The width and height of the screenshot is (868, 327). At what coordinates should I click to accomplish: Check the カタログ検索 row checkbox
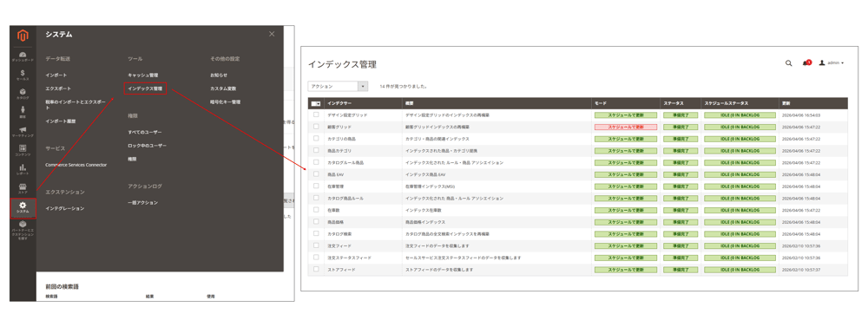tap(316, 233)
